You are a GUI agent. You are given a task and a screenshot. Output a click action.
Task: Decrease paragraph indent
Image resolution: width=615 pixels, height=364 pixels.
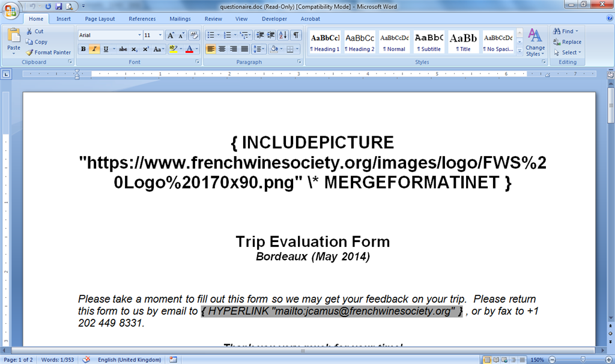tap(259, 35)
